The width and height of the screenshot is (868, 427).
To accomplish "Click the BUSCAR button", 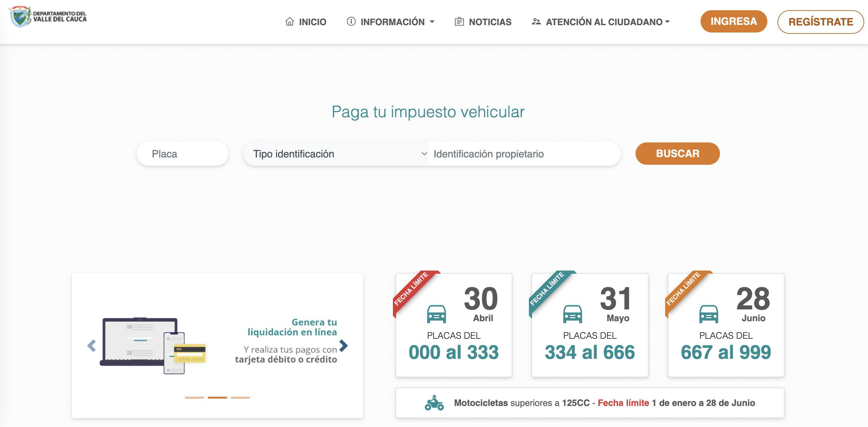I will pyautogui.click(x=677, y=154).
